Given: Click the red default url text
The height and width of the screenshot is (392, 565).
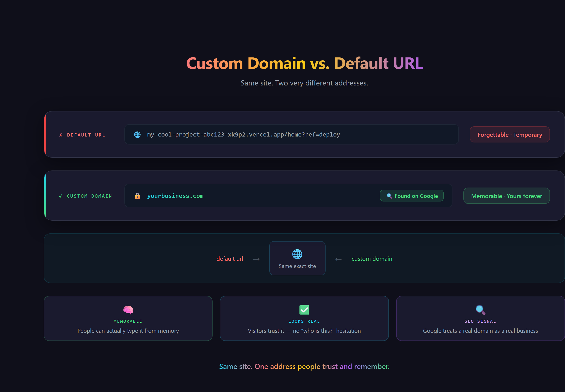Looking at the screenshot, I should click(x=230, y=259).
